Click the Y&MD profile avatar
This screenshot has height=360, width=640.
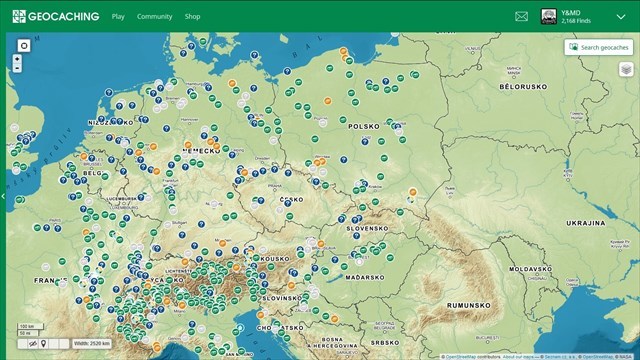pyautogui.click(x=549, y=16)
